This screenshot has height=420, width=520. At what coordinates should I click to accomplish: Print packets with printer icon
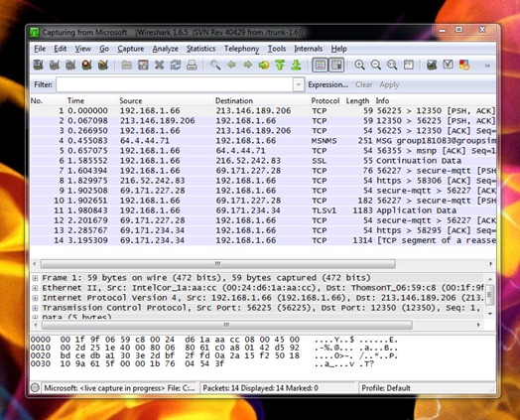[x=192, y=65]
